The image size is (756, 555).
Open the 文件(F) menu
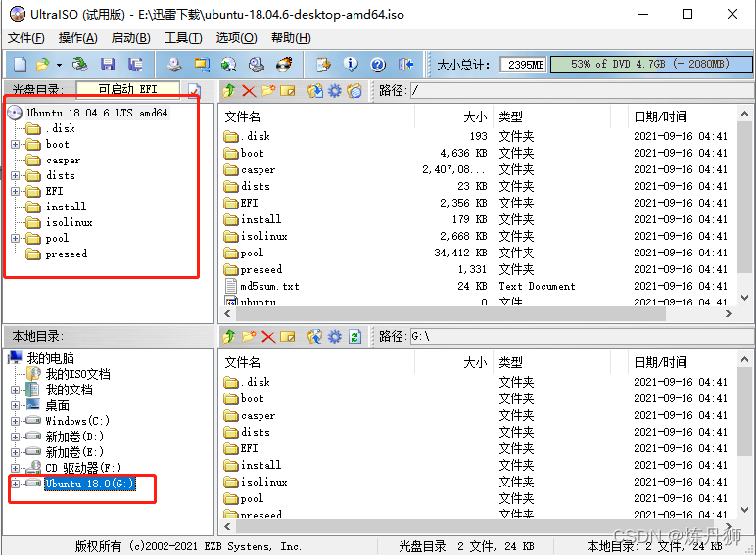pyautogui.click(x=26, y=38)
